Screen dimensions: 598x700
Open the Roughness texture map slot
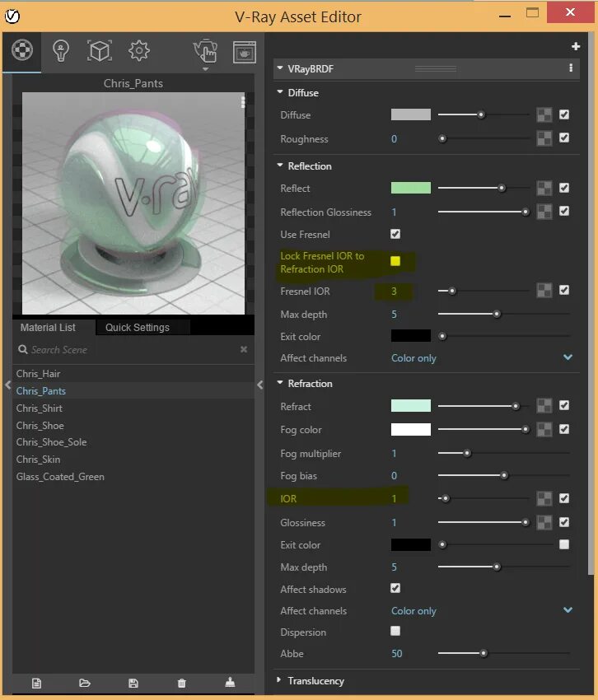[544, 138]
